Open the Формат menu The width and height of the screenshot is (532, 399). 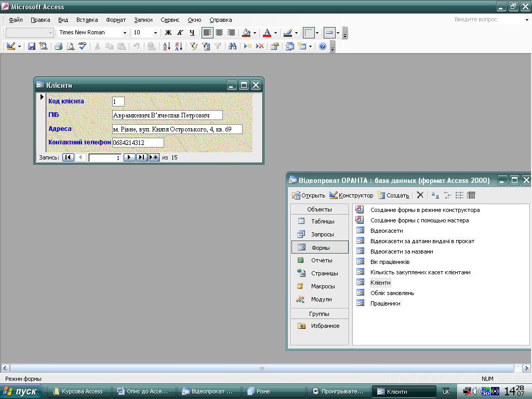pos(116,20)
